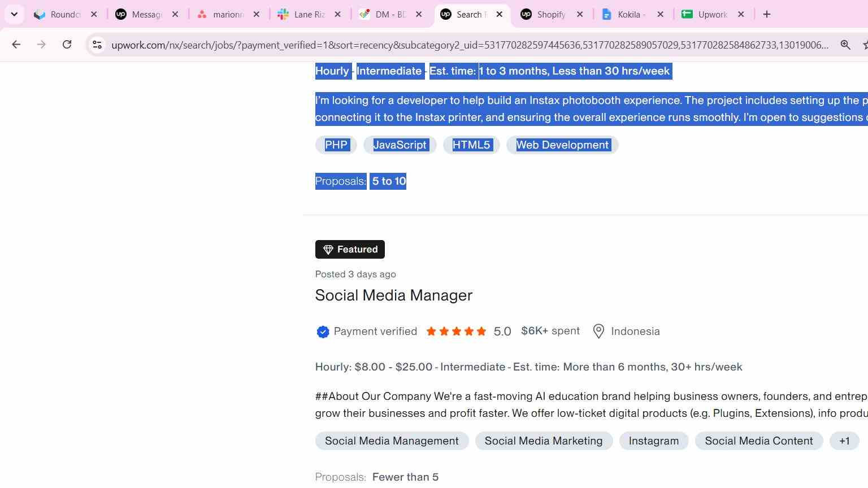This screenshot has width=868, height=488.
Task: Switch to the Kokila document tab
Action: point(632,14)
